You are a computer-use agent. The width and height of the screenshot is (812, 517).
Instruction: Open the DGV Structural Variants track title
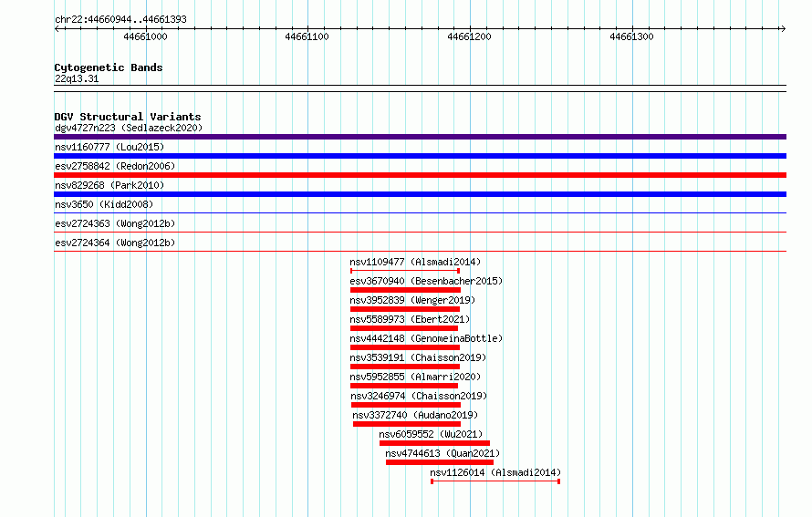pos(128,117)
